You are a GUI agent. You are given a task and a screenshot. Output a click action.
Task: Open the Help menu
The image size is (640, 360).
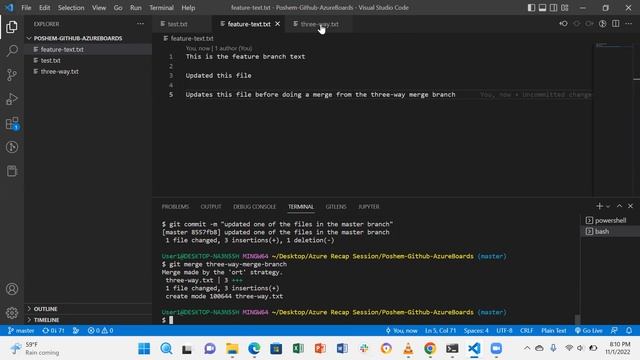click(188, 7)
